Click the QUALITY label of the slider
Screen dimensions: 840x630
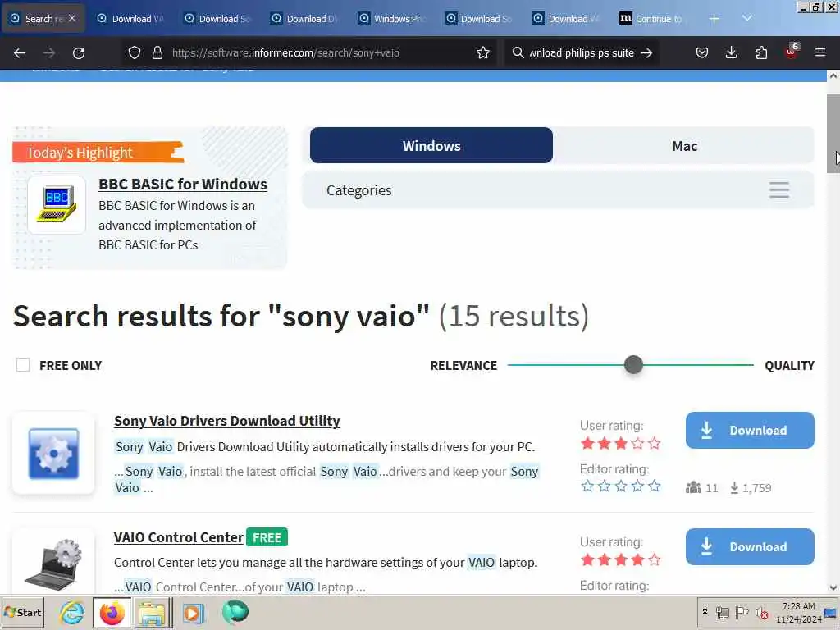tap(789, 365)
